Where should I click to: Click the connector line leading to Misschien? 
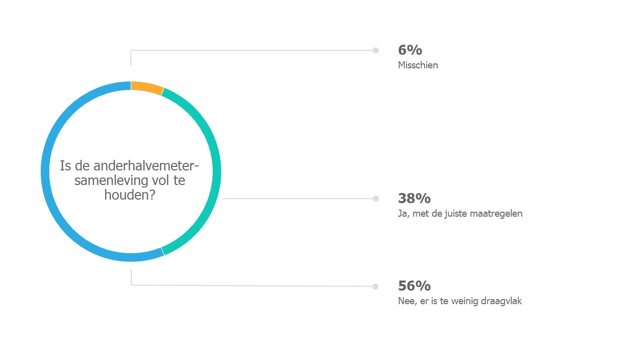252,50
